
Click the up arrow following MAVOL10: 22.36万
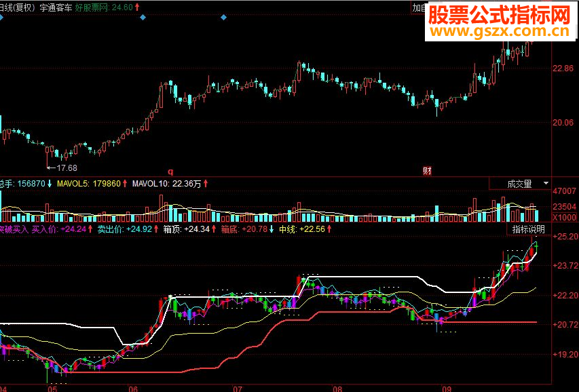206,184
